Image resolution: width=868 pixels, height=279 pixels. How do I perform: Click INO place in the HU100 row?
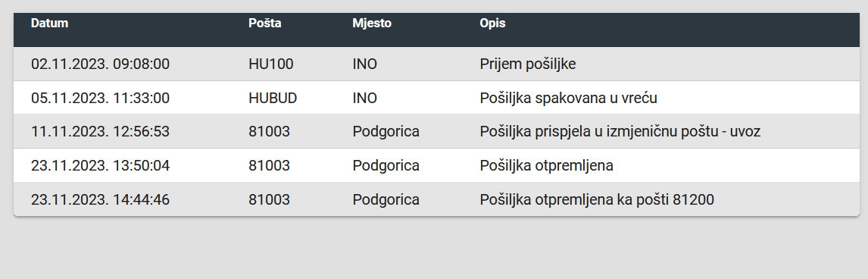[365, 64]
